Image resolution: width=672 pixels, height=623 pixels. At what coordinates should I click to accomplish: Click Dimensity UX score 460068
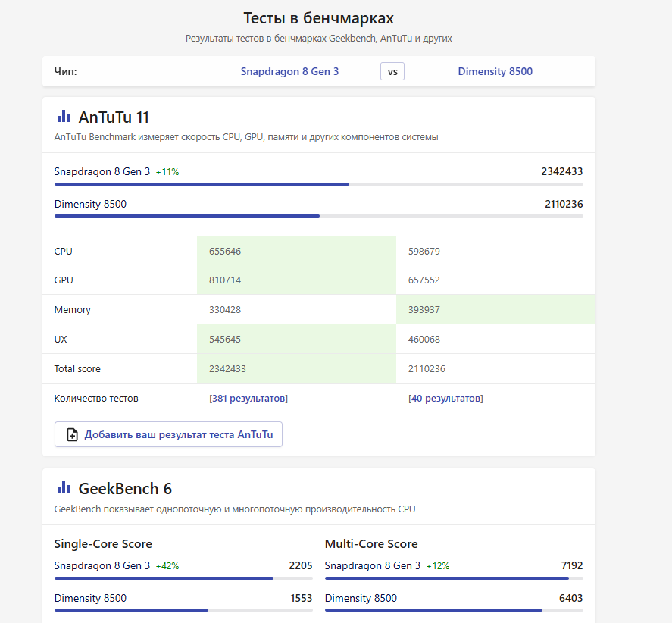424,339
